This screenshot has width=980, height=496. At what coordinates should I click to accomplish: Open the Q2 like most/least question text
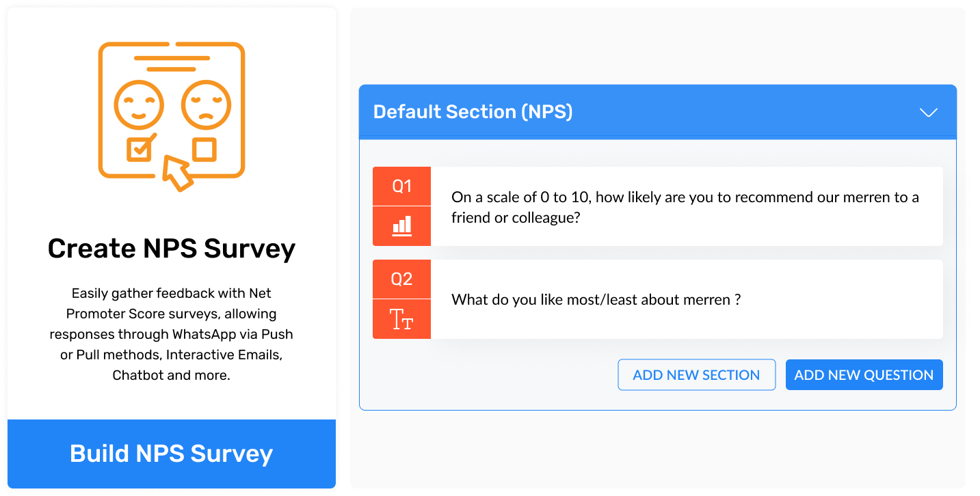coord(596,299)
